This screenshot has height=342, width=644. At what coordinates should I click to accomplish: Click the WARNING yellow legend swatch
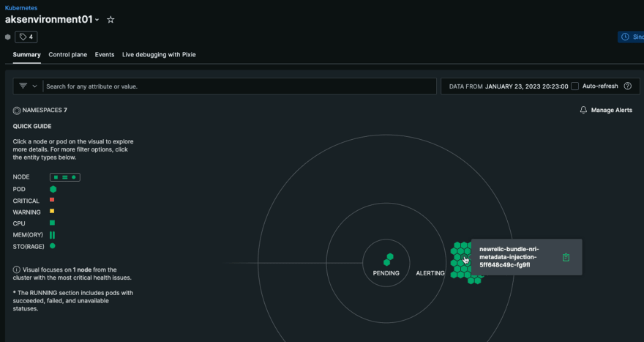[52, 212]
